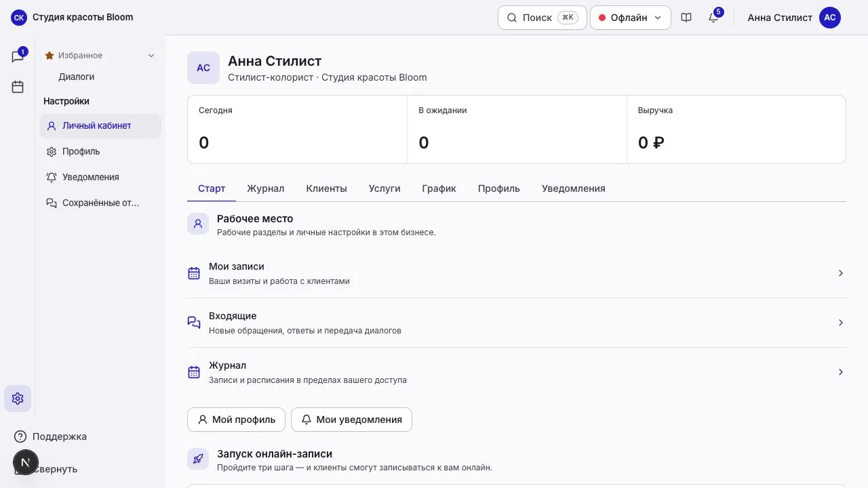Screen dimensions: 868x488
Task: Switch to the Журнал tab
Action: 266,188
